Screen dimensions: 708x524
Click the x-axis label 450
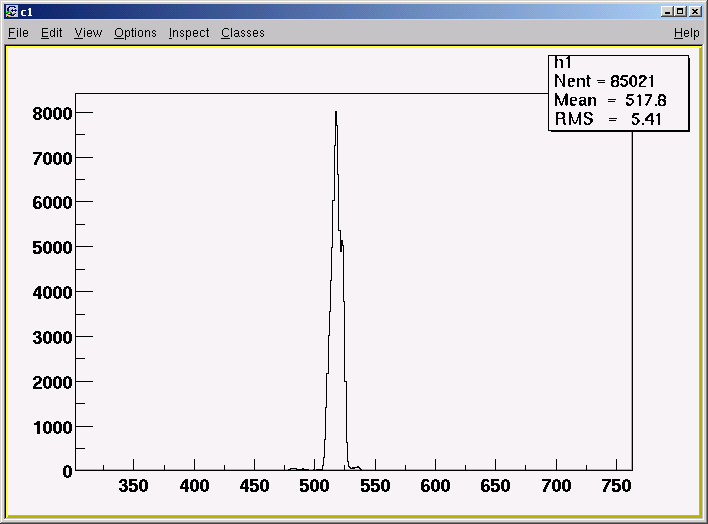click(x=254, y=486)
